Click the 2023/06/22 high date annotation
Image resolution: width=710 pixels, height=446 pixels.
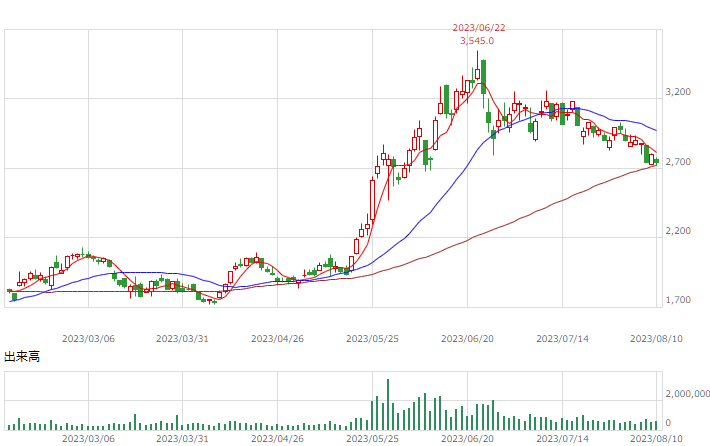(x=479, y=28)
